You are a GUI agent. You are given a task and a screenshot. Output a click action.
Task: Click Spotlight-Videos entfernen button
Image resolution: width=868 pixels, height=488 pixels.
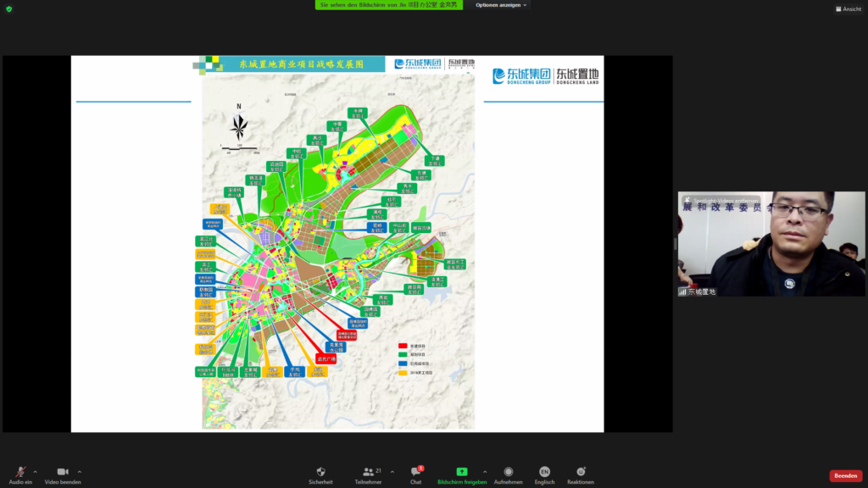[x=719, y=200]
